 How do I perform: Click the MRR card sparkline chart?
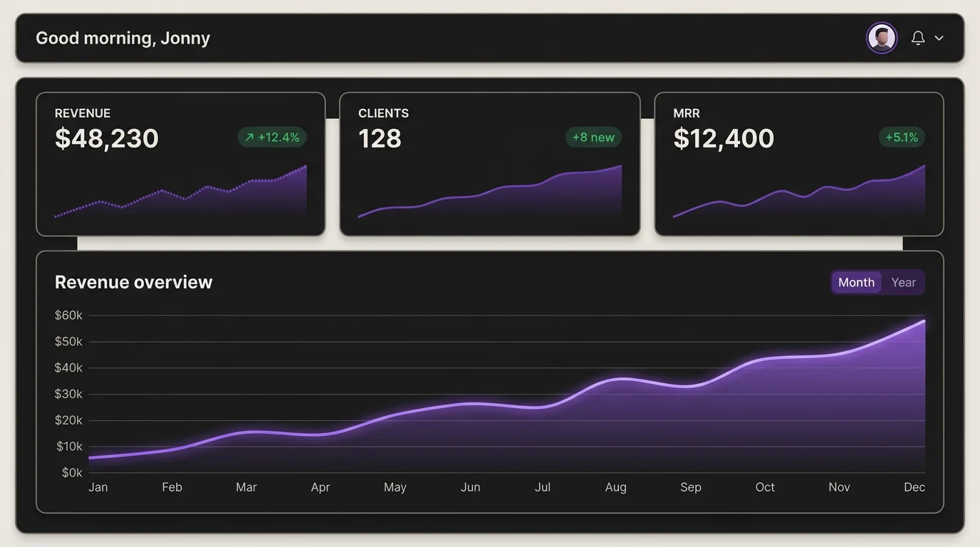click(x=799, y=192)
